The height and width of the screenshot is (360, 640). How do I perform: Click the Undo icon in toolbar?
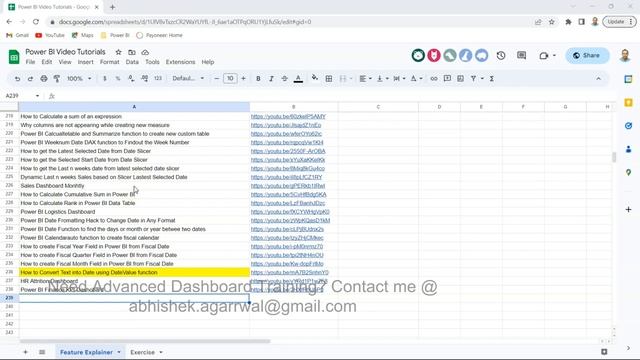(17, 78)
